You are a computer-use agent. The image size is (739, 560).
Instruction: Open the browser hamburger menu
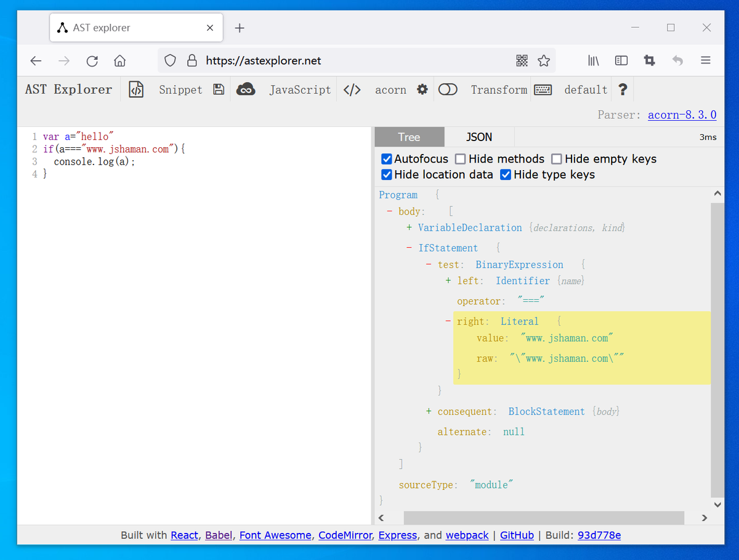(x=706, y=60)
